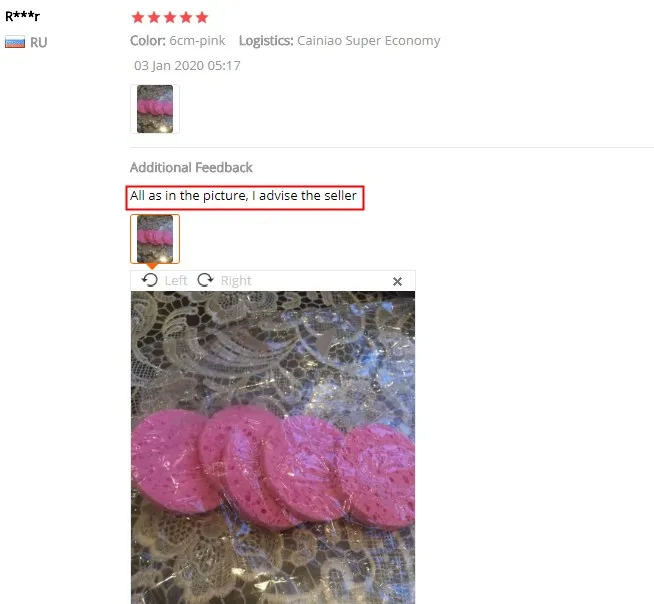Screen dimensions: 654x604
Task: Click the orange pointer triangle under the thumbnail
Action: [x=152, y=266]
